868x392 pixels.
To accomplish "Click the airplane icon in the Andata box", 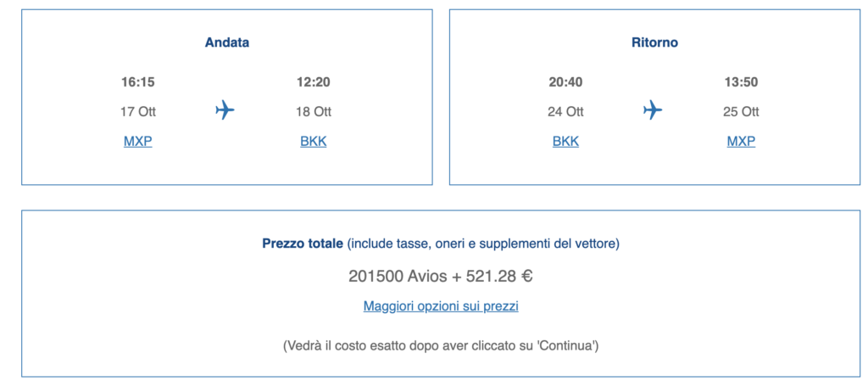I will point(225,109).
